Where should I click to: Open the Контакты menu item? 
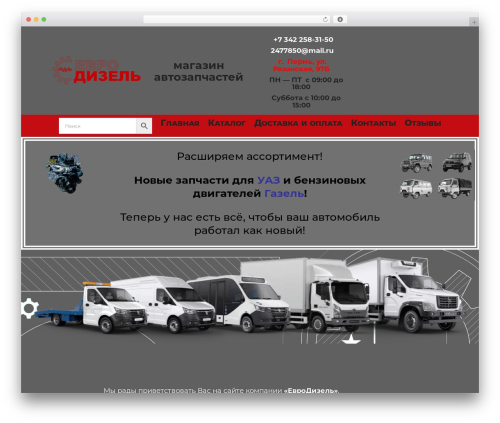[x=373, y=123]
